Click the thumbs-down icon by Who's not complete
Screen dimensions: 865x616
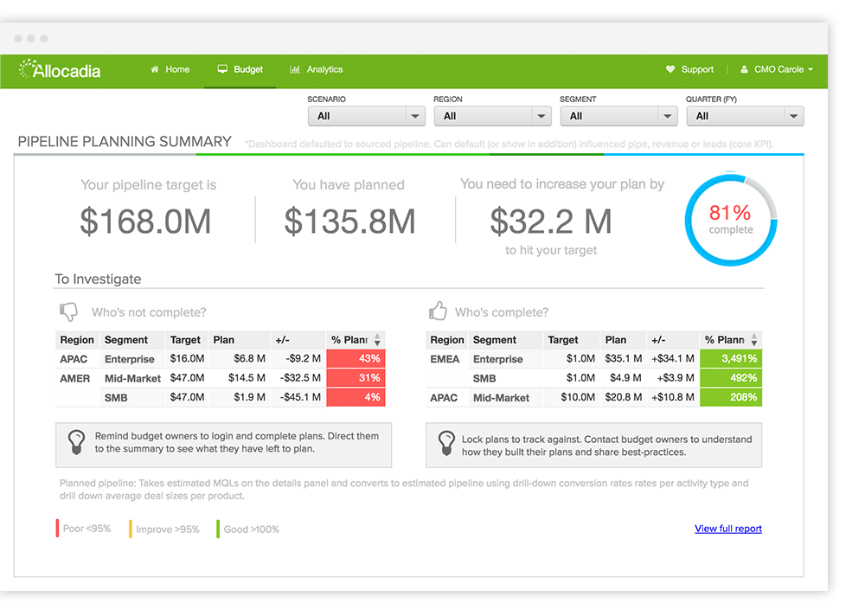point(69,311)
